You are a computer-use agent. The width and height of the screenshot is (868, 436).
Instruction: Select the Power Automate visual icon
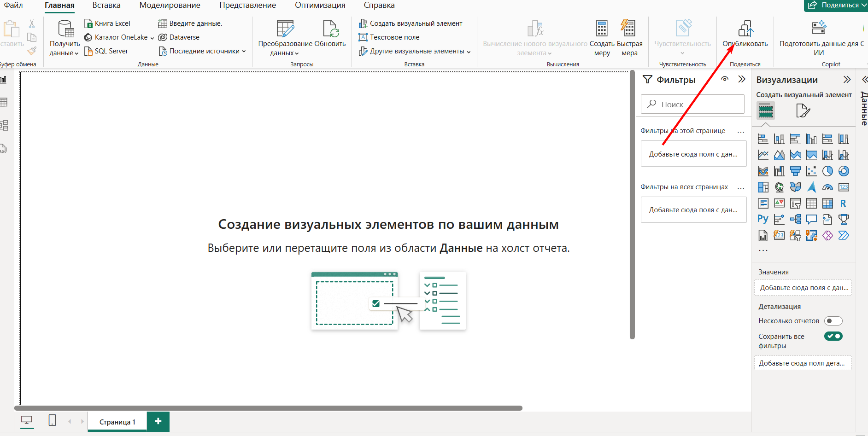(x=844, y=235)
